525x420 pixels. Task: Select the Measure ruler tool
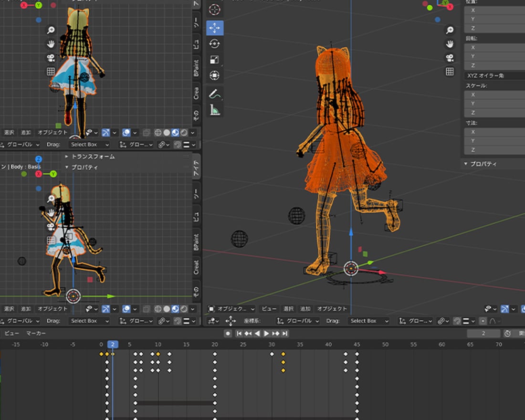pyautogui.click(x=215, y=110)
